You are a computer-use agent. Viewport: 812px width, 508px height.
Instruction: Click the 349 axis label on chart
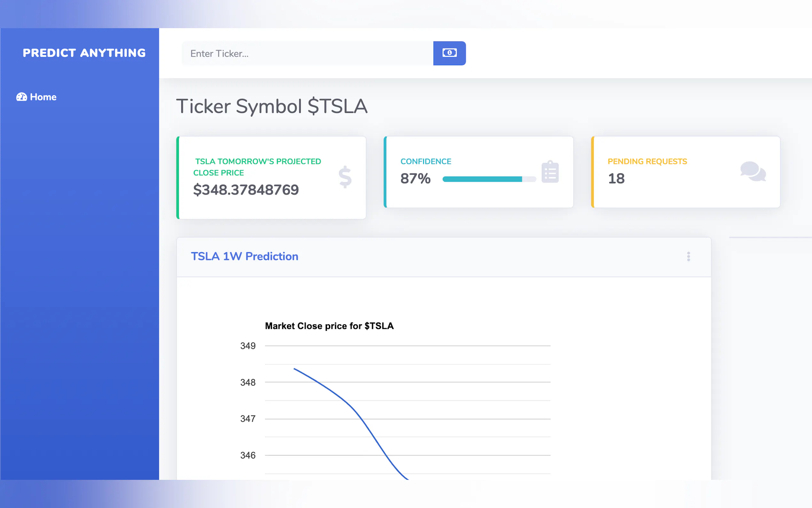tap(248, 346)
